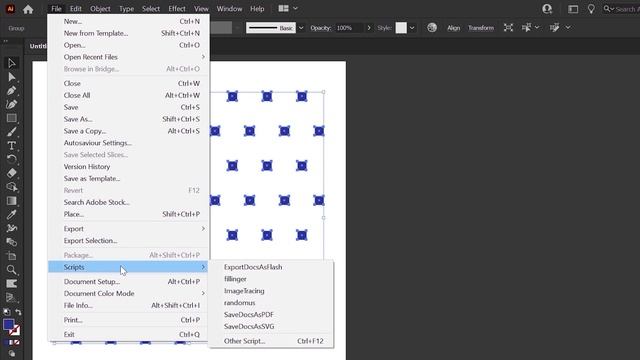This screenshot has height=360, width=640.
Task: Select the Artboard tool
Action: [x=11, y=256]
